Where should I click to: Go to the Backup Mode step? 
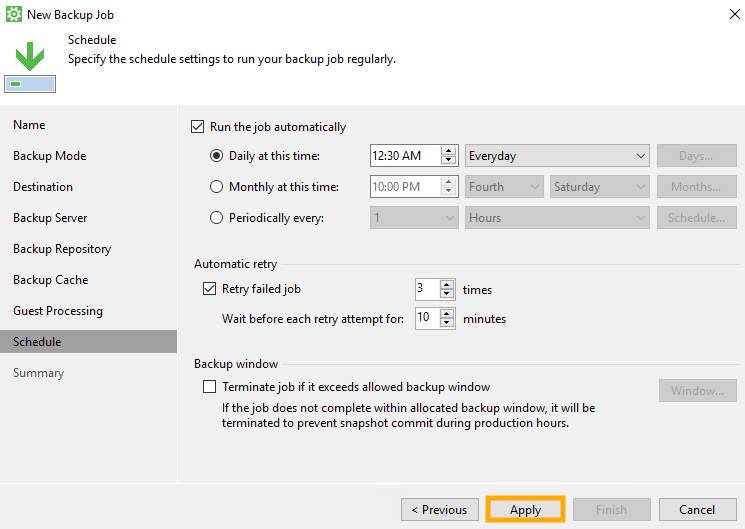pyautogui.click(x=49, y=156)
